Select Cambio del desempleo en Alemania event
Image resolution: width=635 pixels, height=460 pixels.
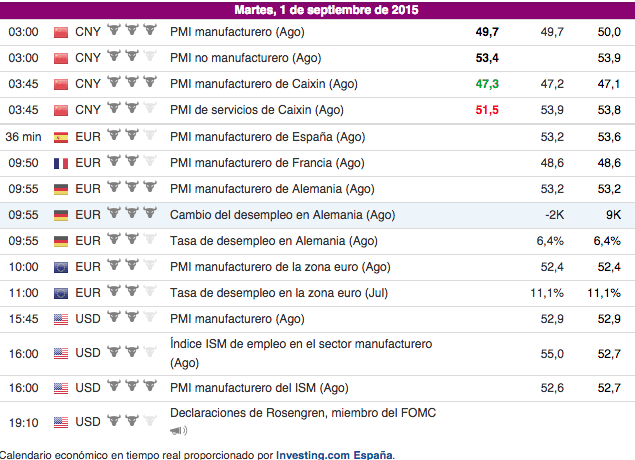coord(283,214)
